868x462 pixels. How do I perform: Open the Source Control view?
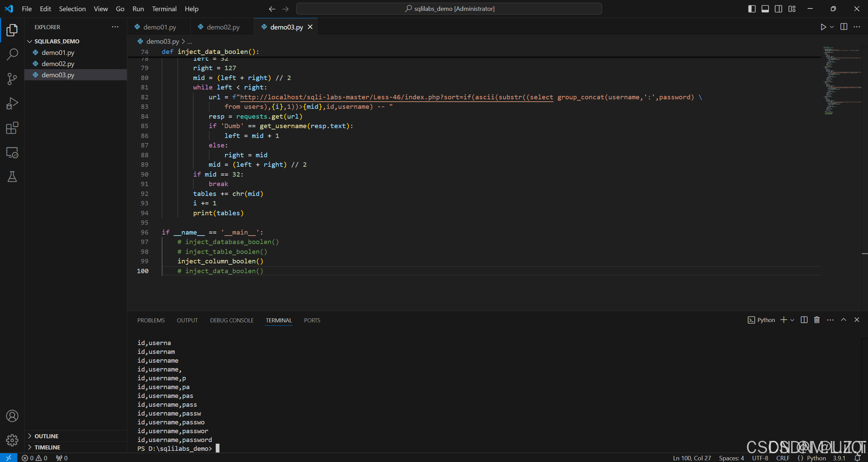click(x=12, y=79)
